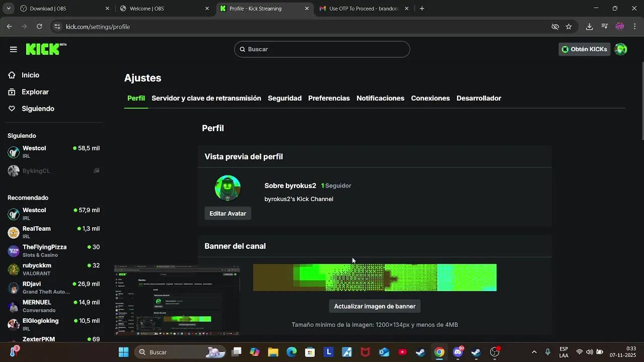The width and height of the screenshot is (644, 362).
Task: Open Outlook from the taskbar
Action: pyautogui.click(x=384, y=352)
